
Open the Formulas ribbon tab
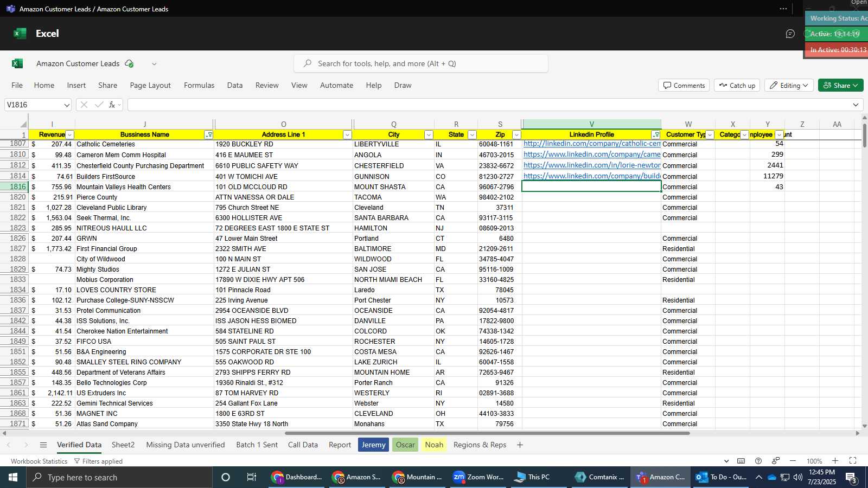pos(199,85)
